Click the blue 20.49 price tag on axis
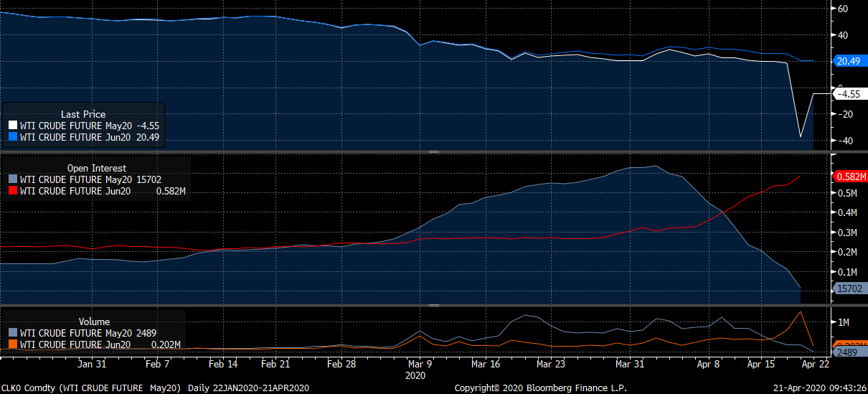Image resolution: width=868 pixels, height=394 pixels. 849,62
